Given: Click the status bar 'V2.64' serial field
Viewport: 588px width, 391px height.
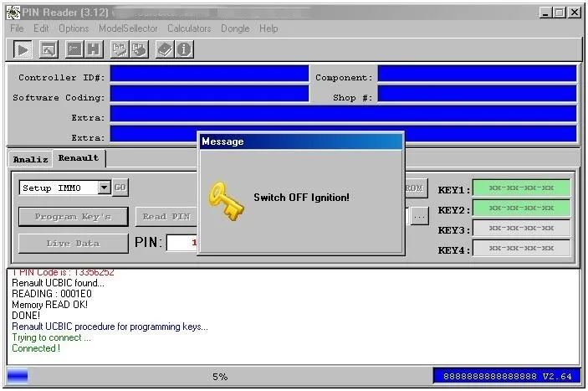Looking at the screenshot, I should click(x=507, y=376).
